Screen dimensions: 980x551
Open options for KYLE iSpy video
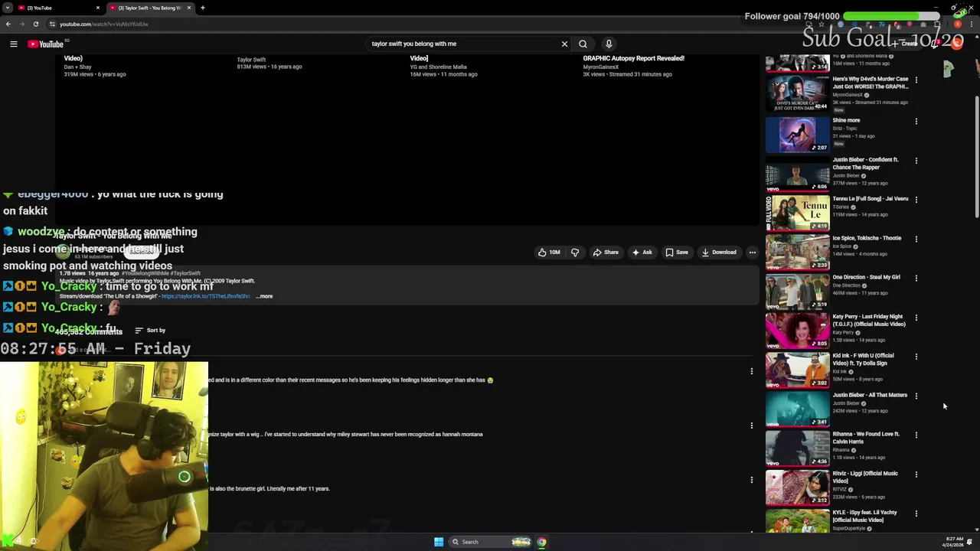pos(916,514)
